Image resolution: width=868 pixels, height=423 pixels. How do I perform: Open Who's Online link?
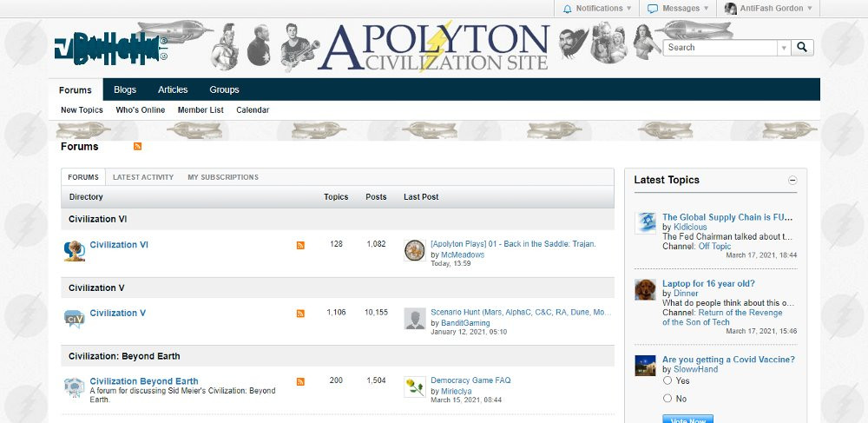[140, 110]
